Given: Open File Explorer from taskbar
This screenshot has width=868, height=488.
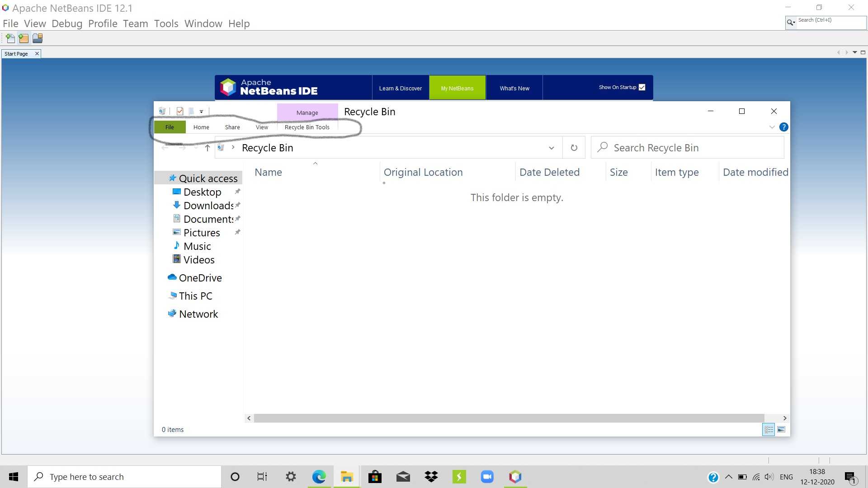Looking at the screenshot, I should 347,477.
